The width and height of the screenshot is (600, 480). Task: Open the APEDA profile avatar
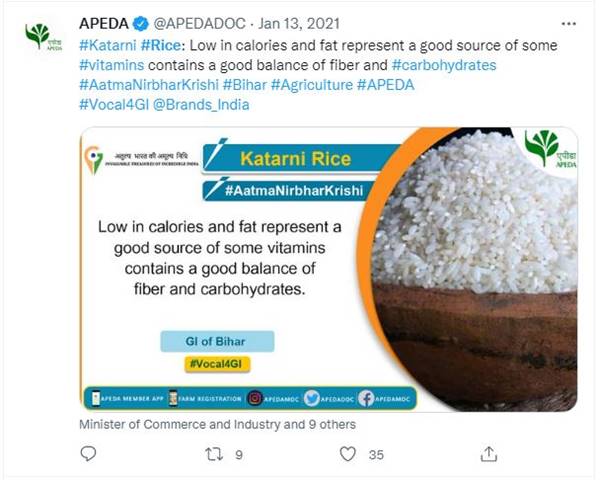coord(38,36)
